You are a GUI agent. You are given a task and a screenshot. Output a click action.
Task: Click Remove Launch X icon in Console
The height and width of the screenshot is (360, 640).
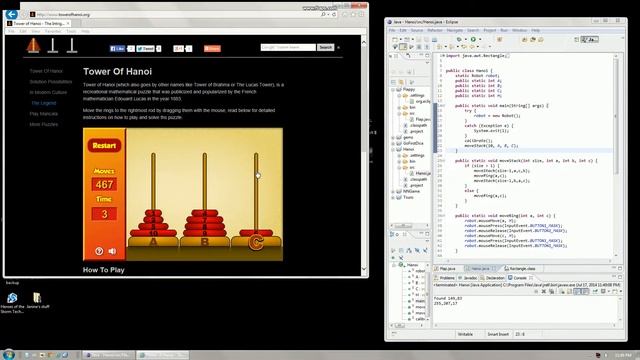tap(544, 291)
